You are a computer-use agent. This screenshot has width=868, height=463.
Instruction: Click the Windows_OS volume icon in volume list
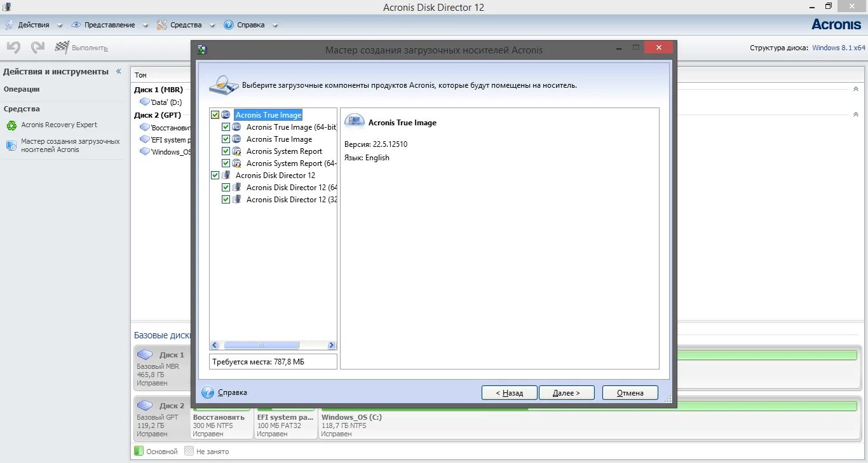[145, 152]
